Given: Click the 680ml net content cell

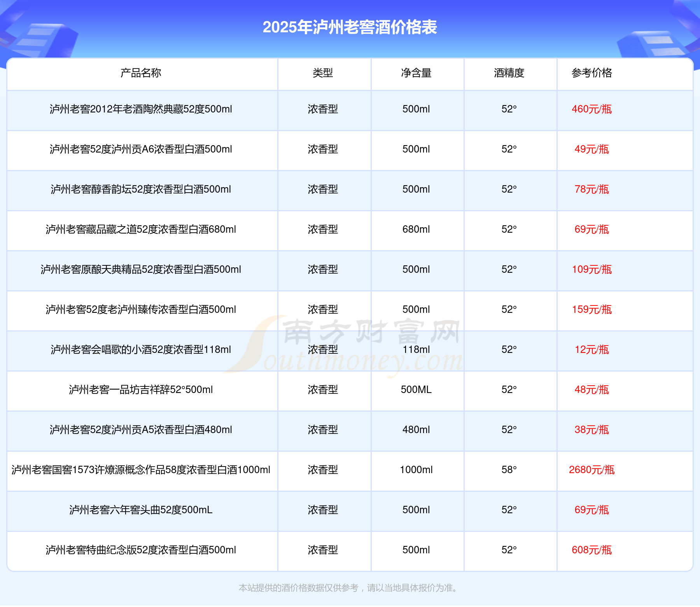Looking at the screenshot, I should pyautogui.click(x=416, y=230).
